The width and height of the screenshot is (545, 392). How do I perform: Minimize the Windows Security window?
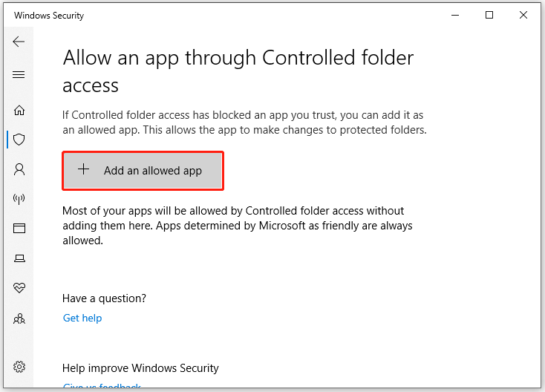[x=455, y=15]
